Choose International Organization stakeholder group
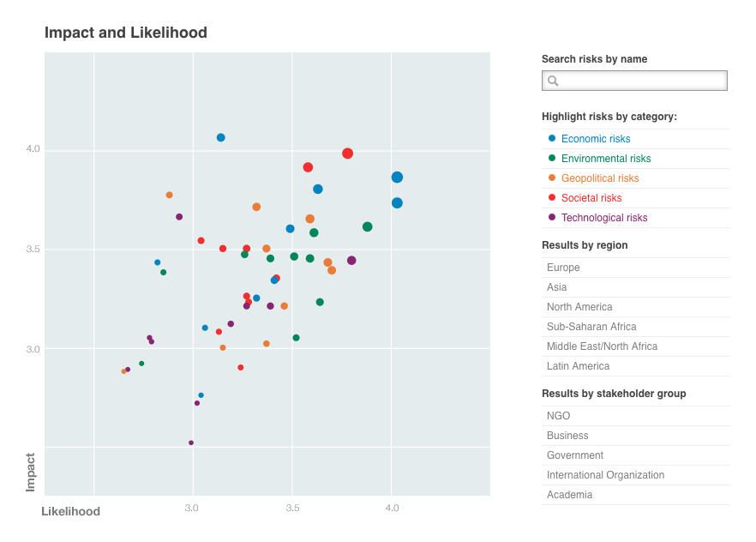The height and width of the screenshot is (542, 756). (x=605, y=475)
